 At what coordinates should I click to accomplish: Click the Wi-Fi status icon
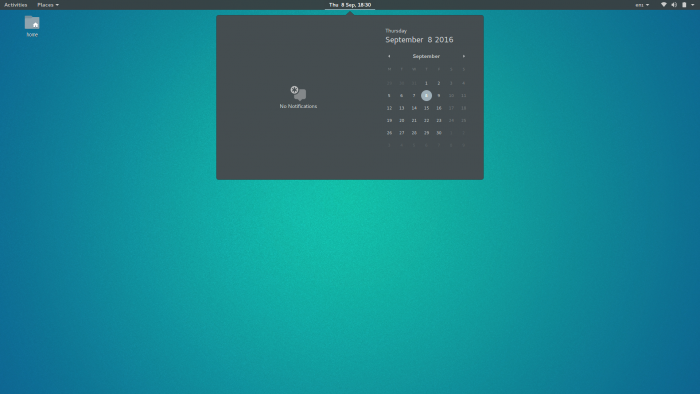pyautogui.click(x=664, y=5)
